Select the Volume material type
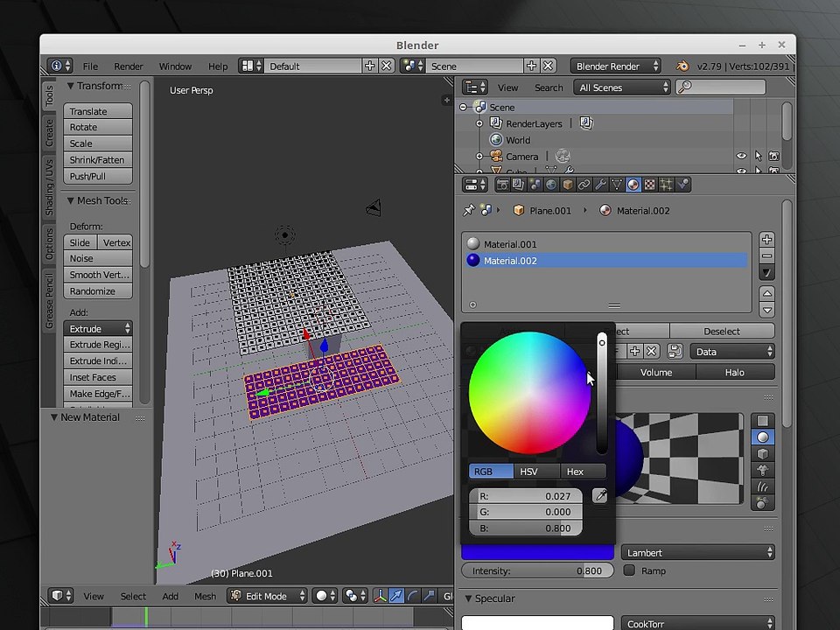Screen dimensions: 840x630 click(656, 373)
